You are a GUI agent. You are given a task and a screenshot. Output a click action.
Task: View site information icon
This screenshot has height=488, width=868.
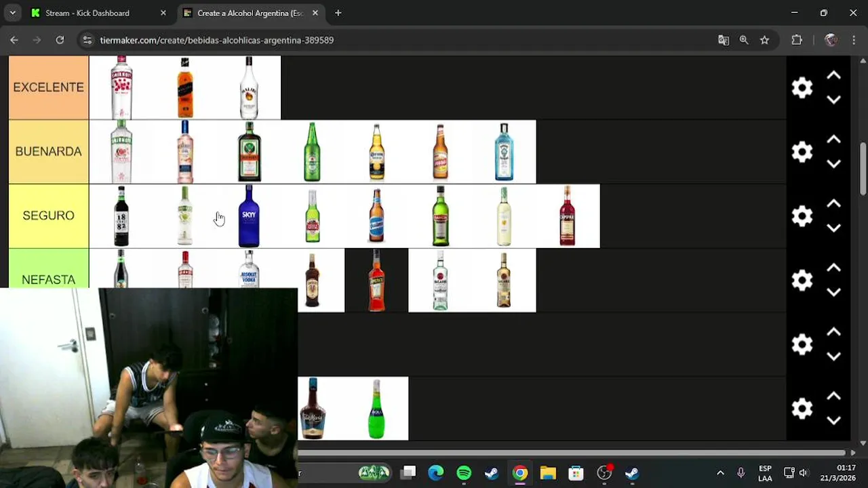[x=87, y=40]
